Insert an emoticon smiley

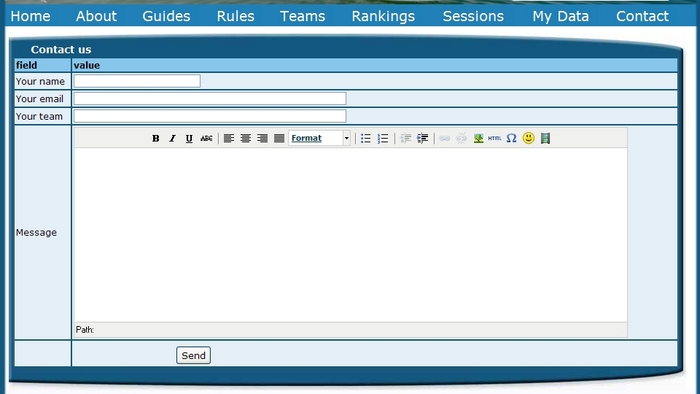[x=528, y=138]
